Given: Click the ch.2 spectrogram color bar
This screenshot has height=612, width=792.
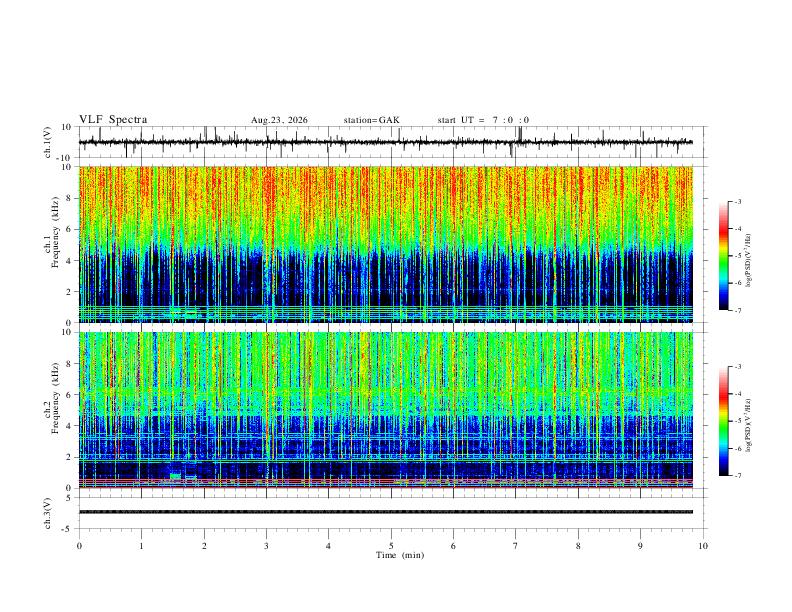Looking at the screenshot, I should click(x=723, y=421).
